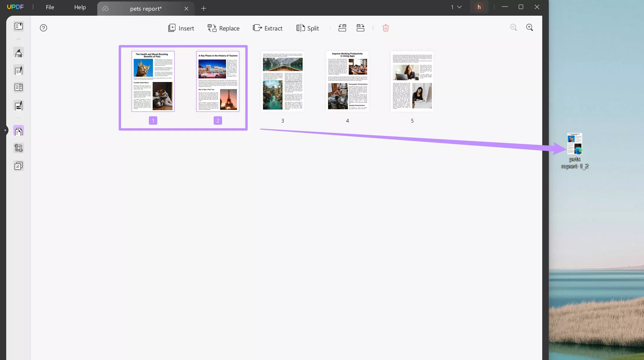Click the page number 1 label
Screen dimensions: 644x360
(x=153, y=120)
